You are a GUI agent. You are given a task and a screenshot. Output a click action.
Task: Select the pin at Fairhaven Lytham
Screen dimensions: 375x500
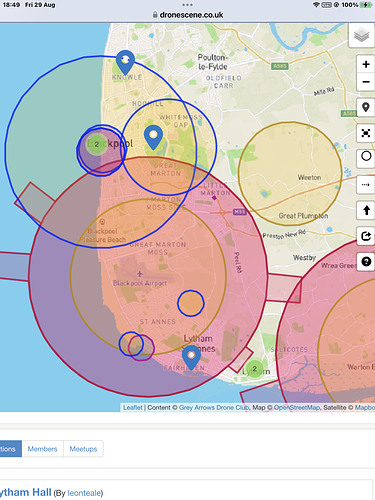coord(191,357)
